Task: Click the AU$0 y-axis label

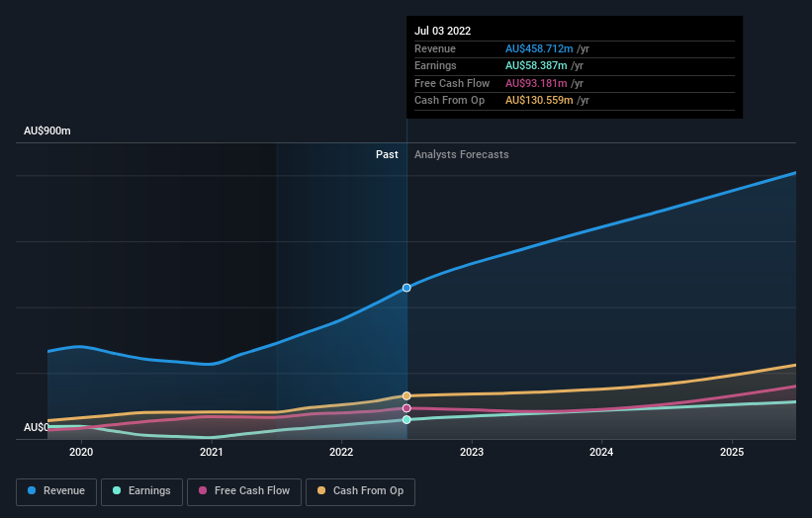Action: coord(36,427)
